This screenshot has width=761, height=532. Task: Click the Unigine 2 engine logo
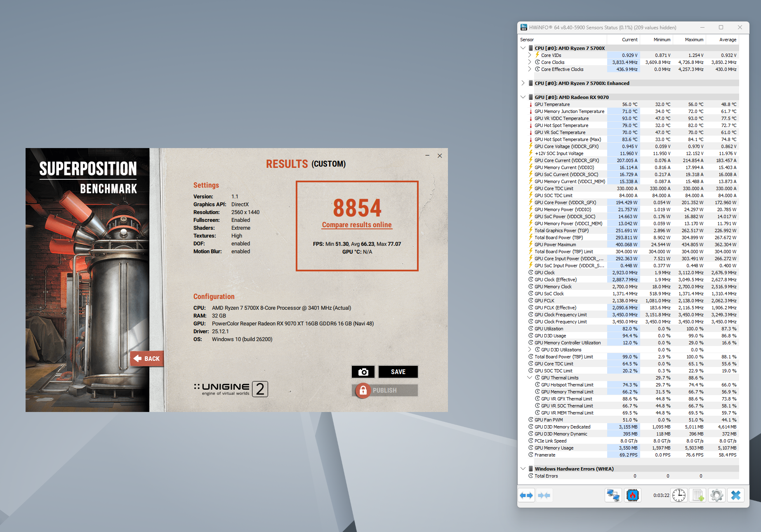pyautogui.click(x=231, y=389)
